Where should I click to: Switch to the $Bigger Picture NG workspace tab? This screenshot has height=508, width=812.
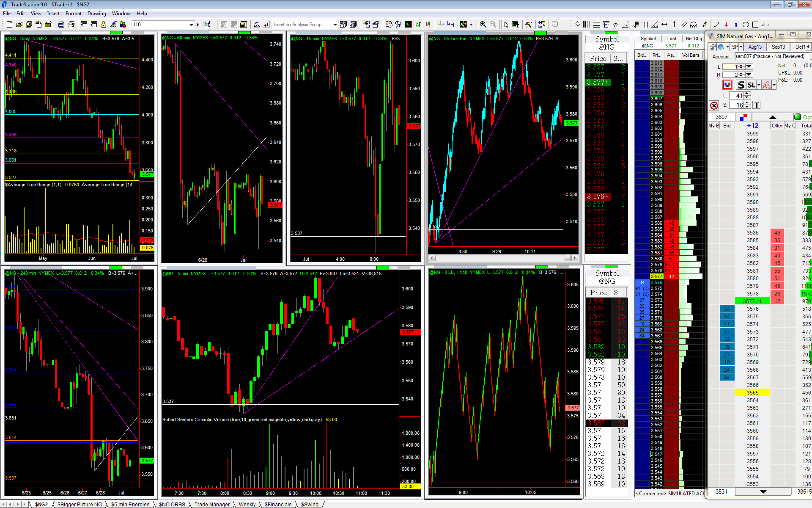80,504
